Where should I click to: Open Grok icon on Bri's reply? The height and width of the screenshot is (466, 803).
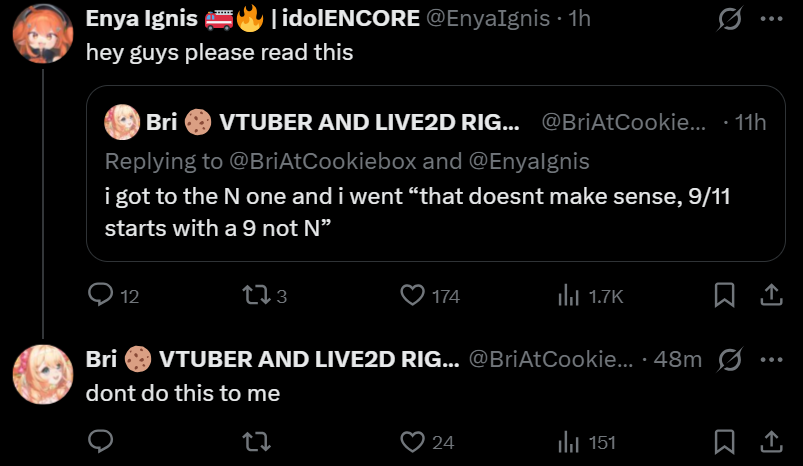coord(730,359)
